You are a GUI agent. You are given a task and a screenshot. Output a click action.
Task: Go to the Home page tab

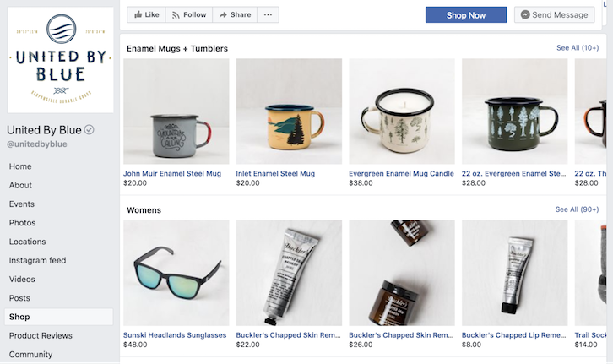20,166
